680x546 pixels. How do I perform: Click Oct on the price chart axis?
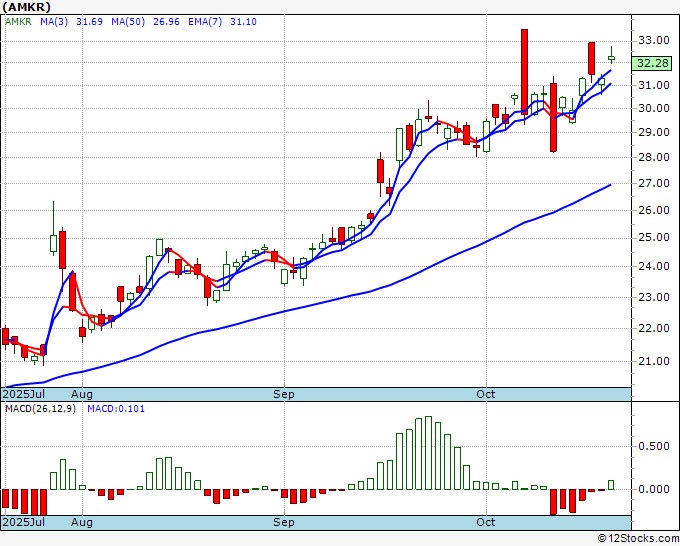coord(485,394)
